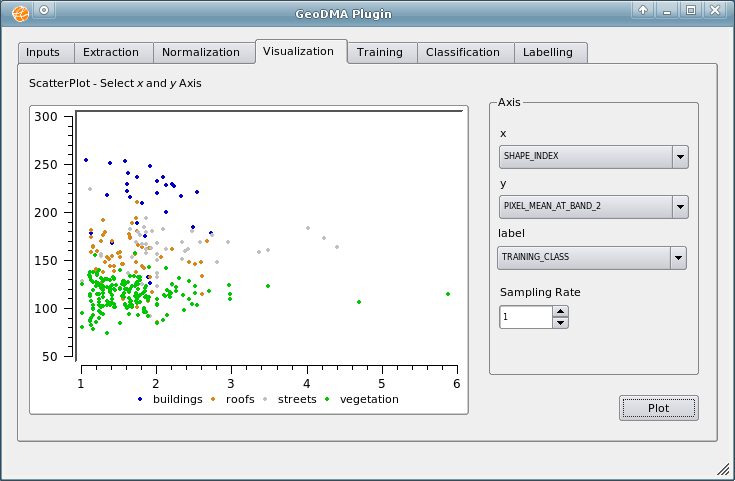Click the pin button beside the window icon
This screenshot has height=481, width=735.
click(x=44, y=10)
